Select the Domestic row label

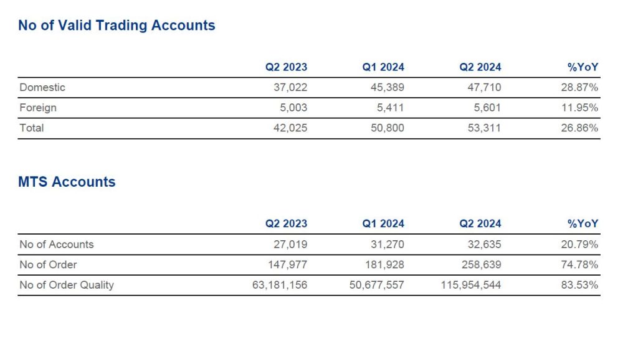pyautogui.click(x=42, y=88)
